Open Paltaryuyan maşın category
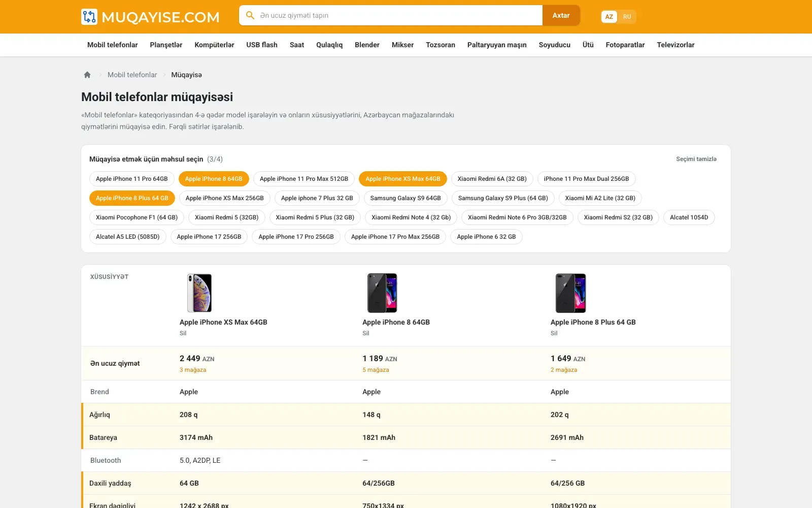 pos(497,45)
